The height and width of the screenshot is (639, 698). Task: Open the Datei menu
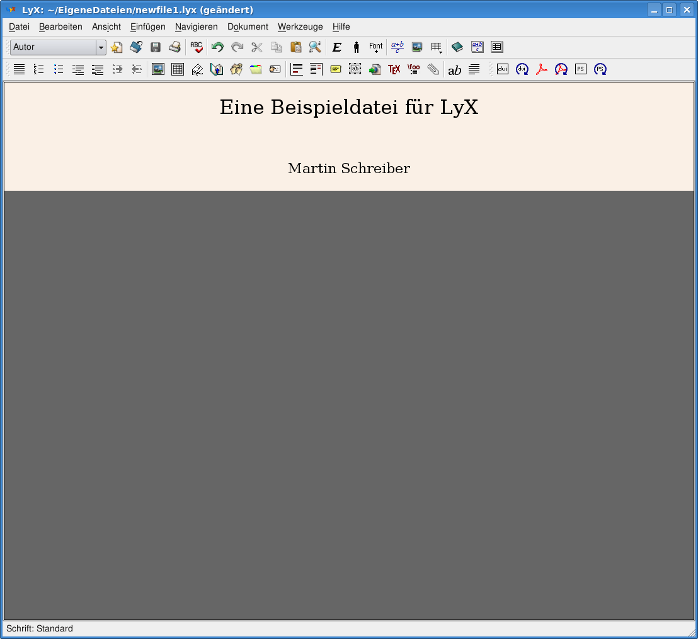[19, 27]
